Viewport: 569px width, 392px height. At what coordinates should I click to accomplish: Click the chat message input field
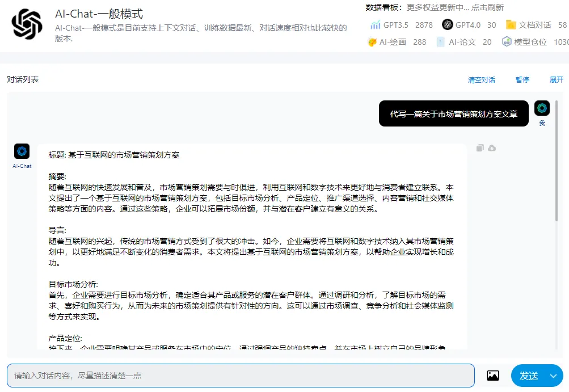(x=241, y=376)
